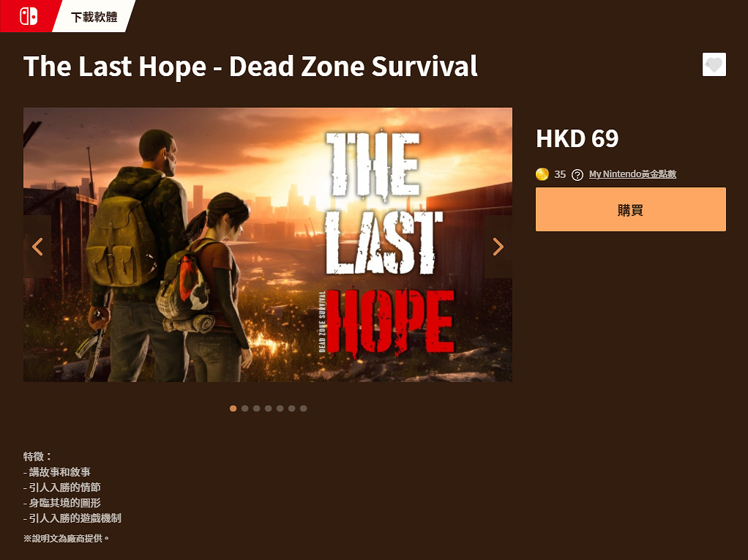Open the question mark help icon

577,174
